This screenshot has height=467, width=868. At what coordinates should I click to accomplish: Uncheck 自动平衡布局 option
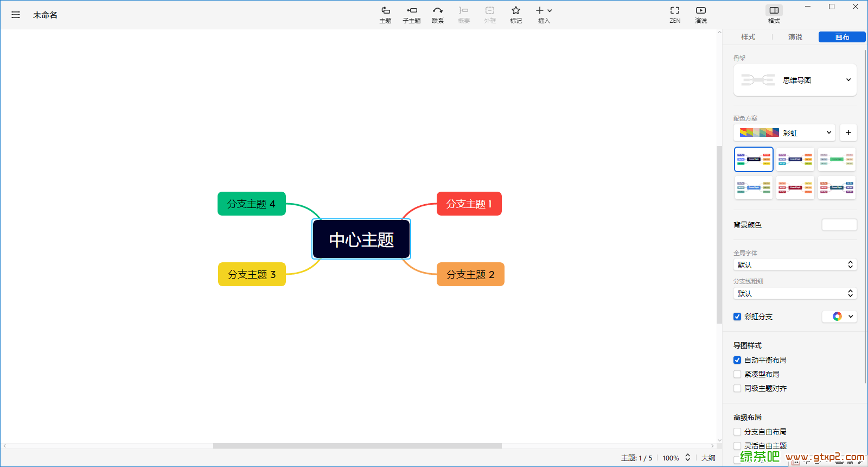(x=737, y=360)
